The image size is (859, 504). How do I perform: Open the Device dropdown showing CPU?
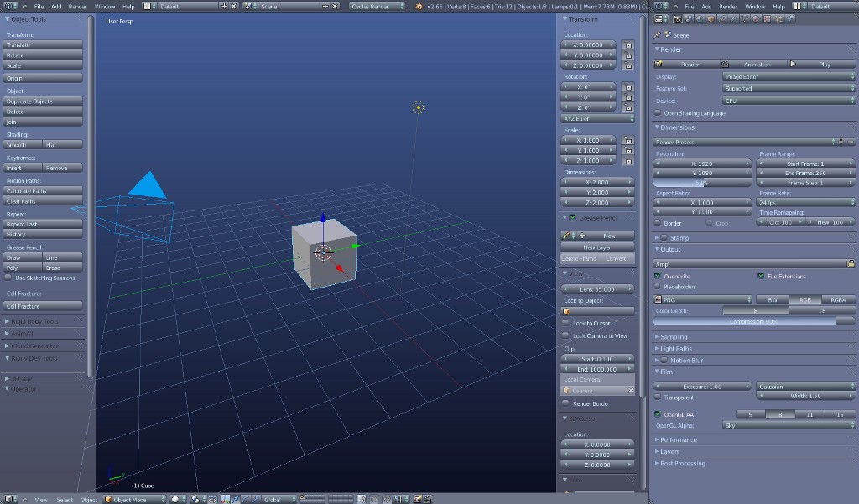[788, 100]
